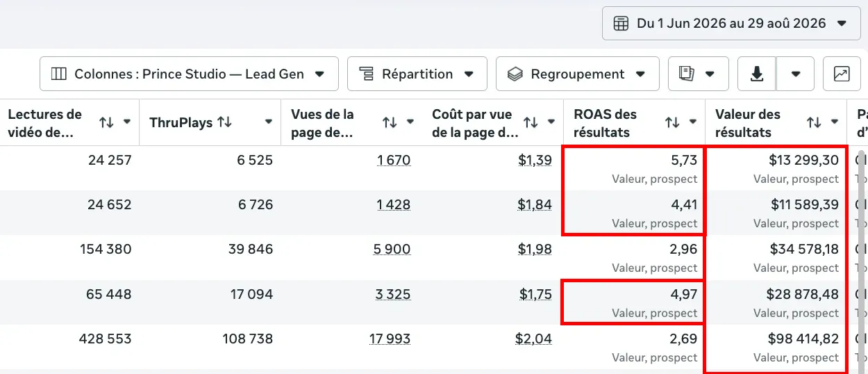Click the Répartition breakdown icon
The image size is (868, 374).
click(x=367, y=74)
